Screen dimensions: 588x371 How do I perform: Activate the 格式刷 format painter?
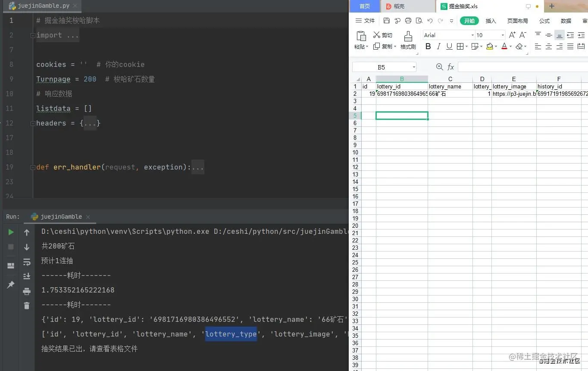click(408, 40)
